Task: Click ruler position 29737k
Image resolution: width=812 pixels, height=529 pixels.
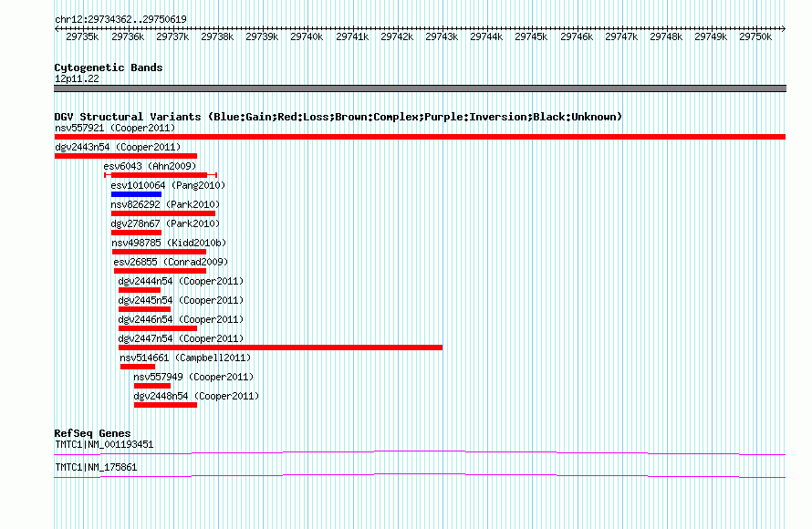Action: (172, 36)
